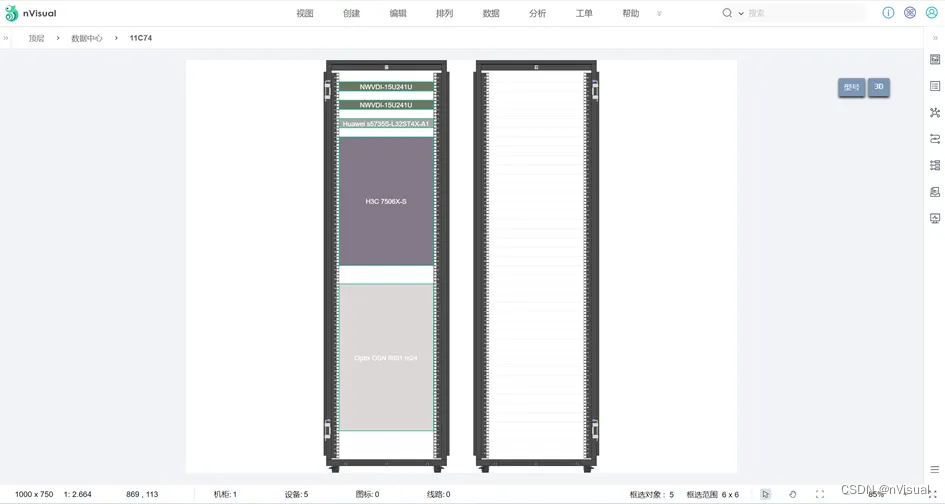
Task: Select the first NWVDI-15U241U device
Action: (386, 87)
